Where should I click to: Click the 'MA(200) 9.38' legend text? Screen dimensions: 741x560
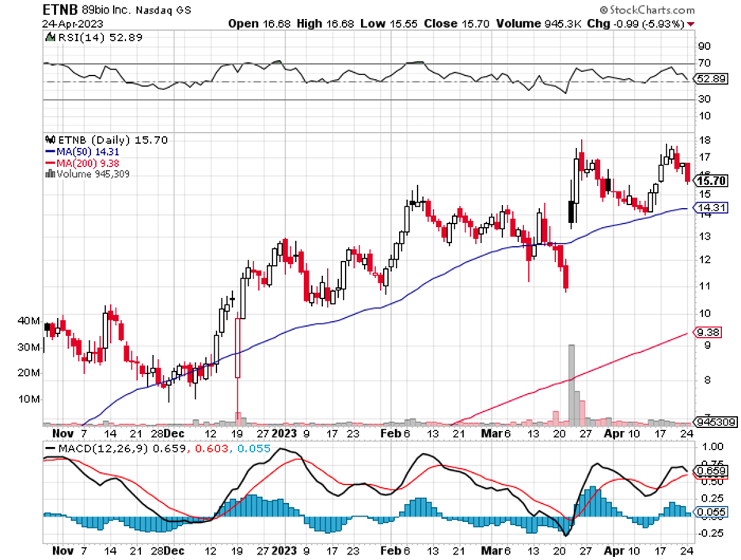[x=87, y=163]
